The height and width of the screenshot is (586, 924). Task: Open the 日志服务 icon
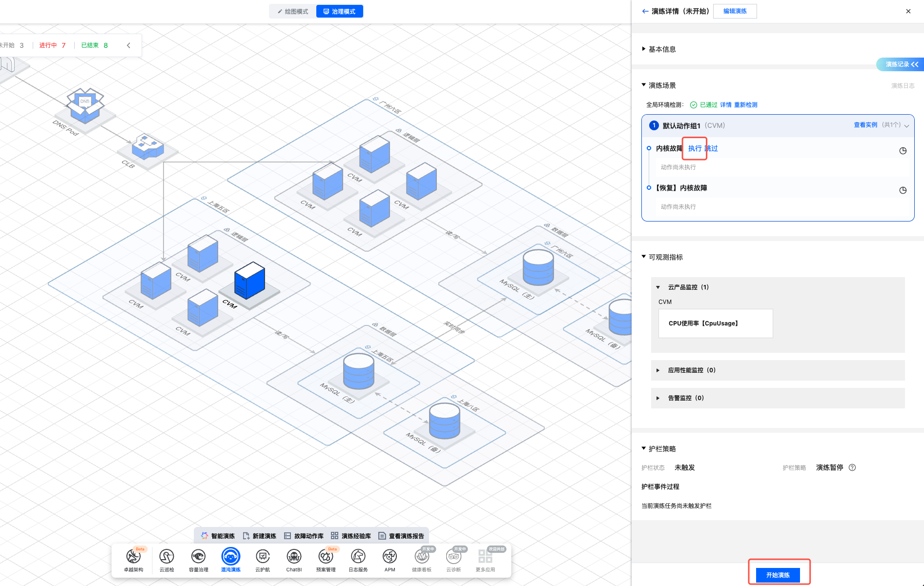(358, 557)
